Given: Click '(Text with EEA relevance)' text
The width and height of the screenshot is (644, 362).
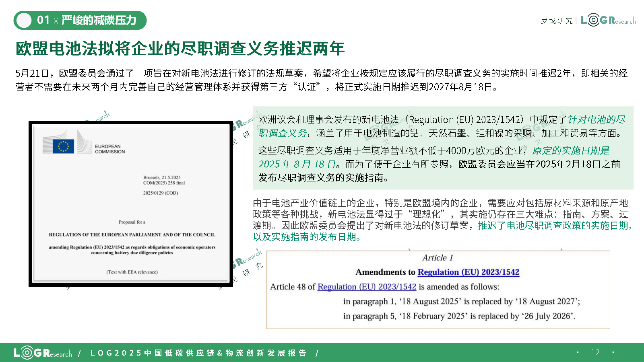Looking at the screenshot, I should pos(132,272).
